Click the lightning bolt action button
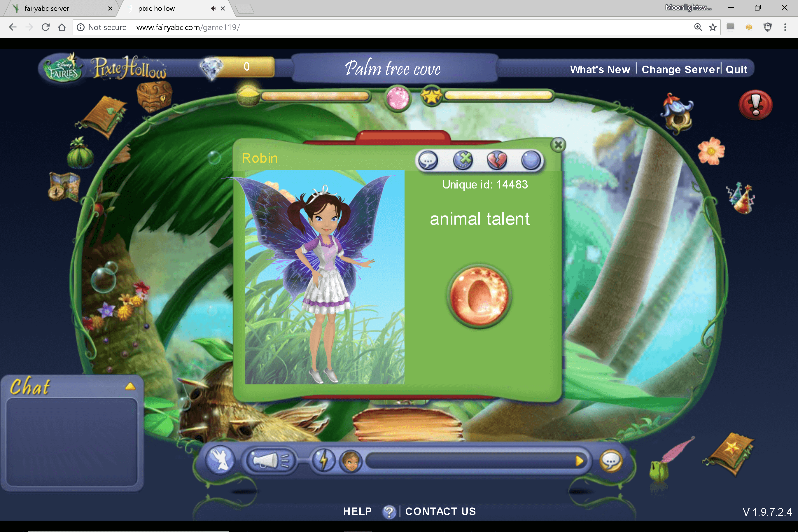The image size is (798, 532). [323, 461]
